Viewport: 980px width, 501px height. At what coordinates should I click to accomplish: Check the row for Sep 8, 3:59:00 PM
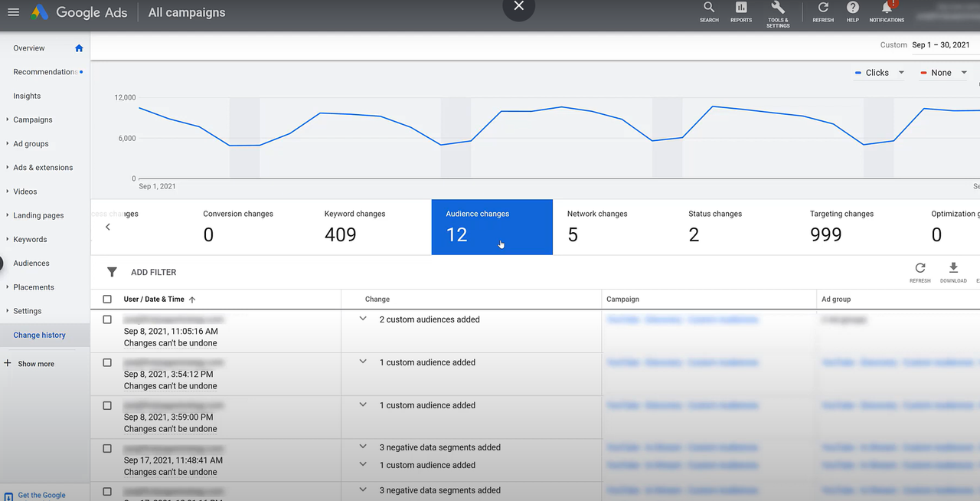click(107, 405)
